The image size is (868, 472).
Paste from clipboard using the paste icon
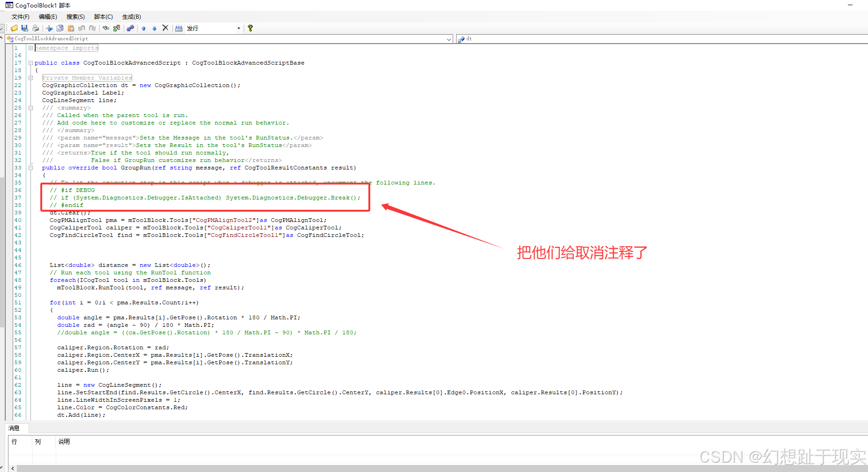[71, 28]
